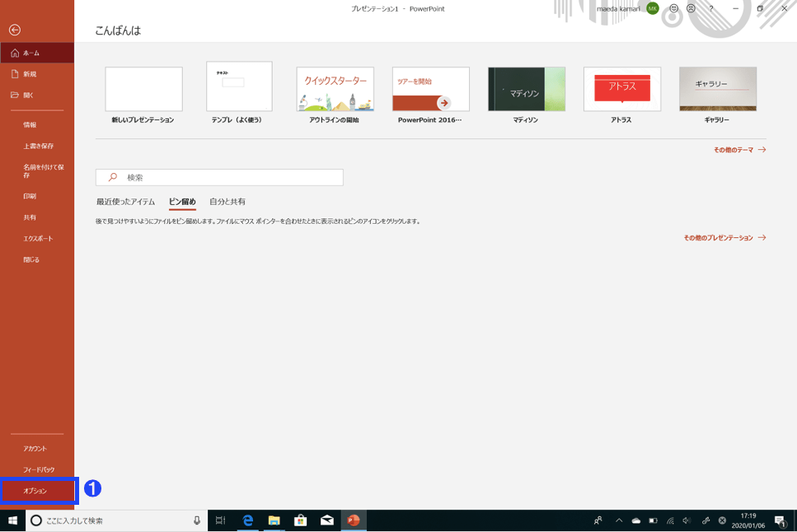The image size is (797, 532).
Task: Launch Microsoft Edge from the taskbar
Action: [247, 520]
